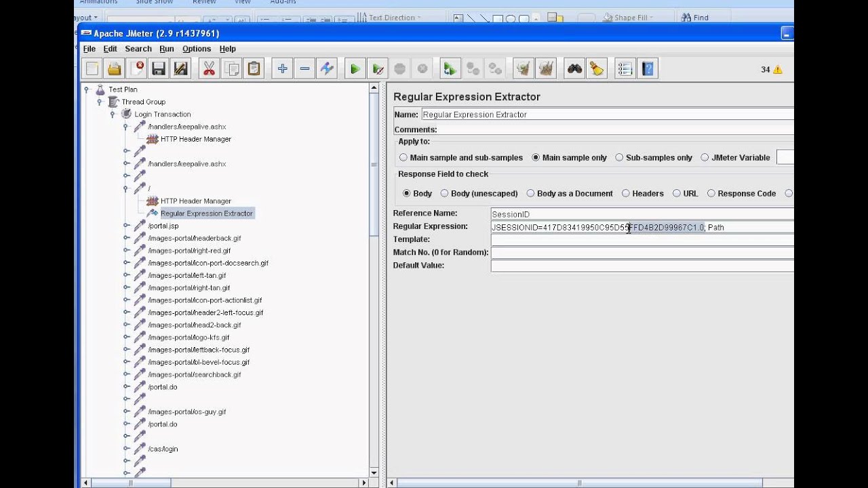The image size is (868, 488).
Task: Collapse the Login Transaction node
Action: pos(113,114)
